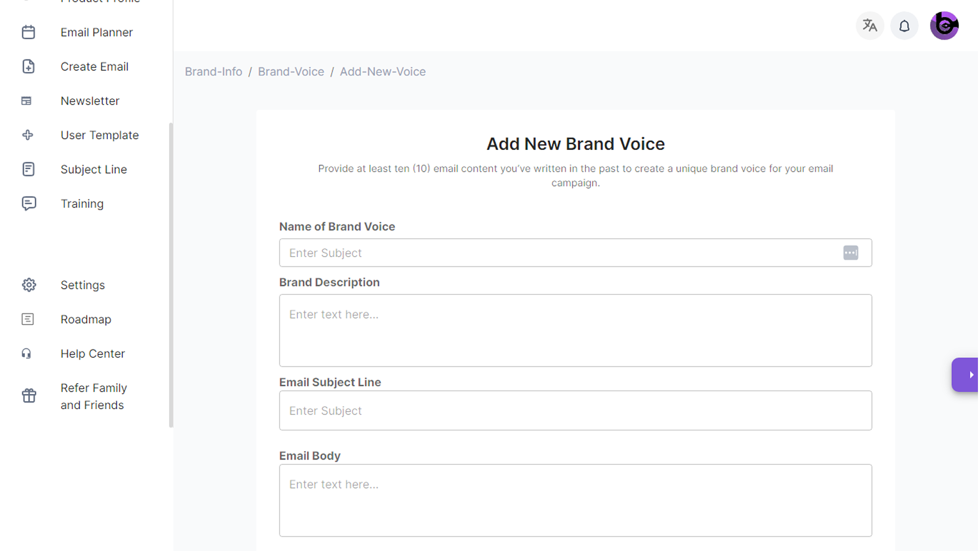Go back to Brand-Voice breadcrumb
The width and height of the screenshot is (980, 551).
pyautogui.click(x=291, y=71)
